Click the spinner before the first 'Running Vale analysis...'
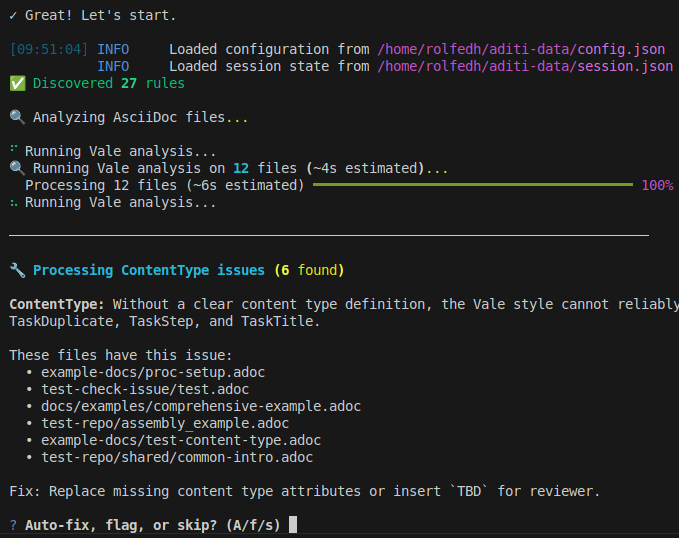 point(14,149)
